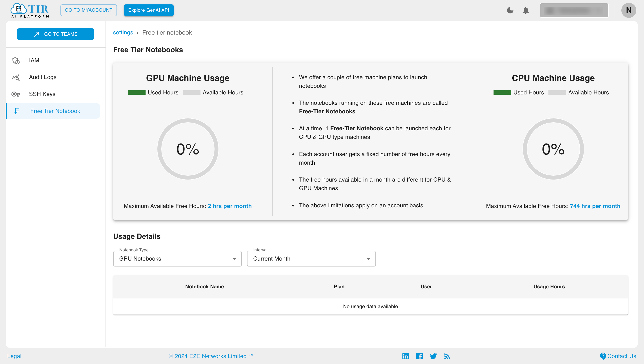The width and height of the screenshot is (644, 364).
Task: Open IAM settings section
Action: 35,60
